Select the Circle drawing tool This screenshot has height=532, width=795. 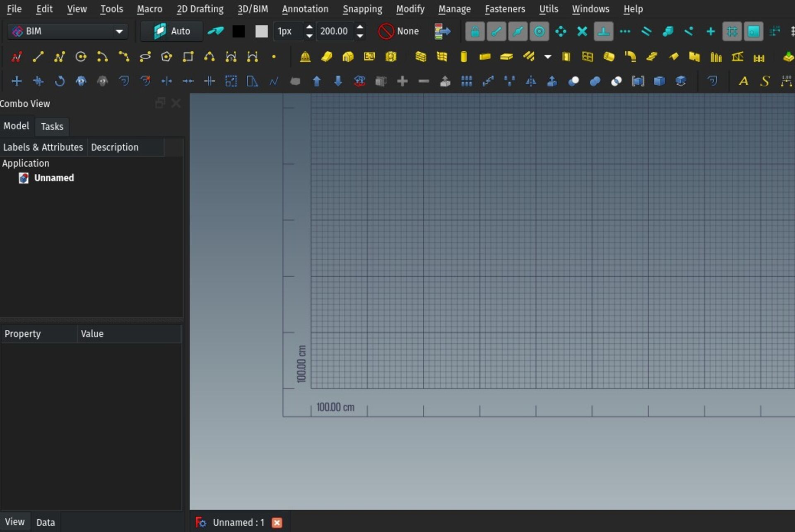81,57
